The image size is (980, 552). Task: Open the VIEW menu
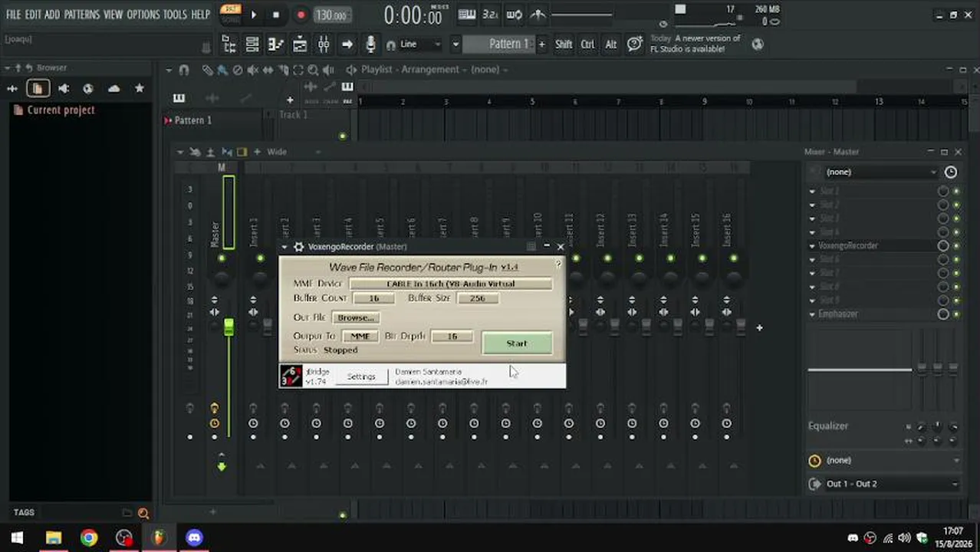pos(113,15)
